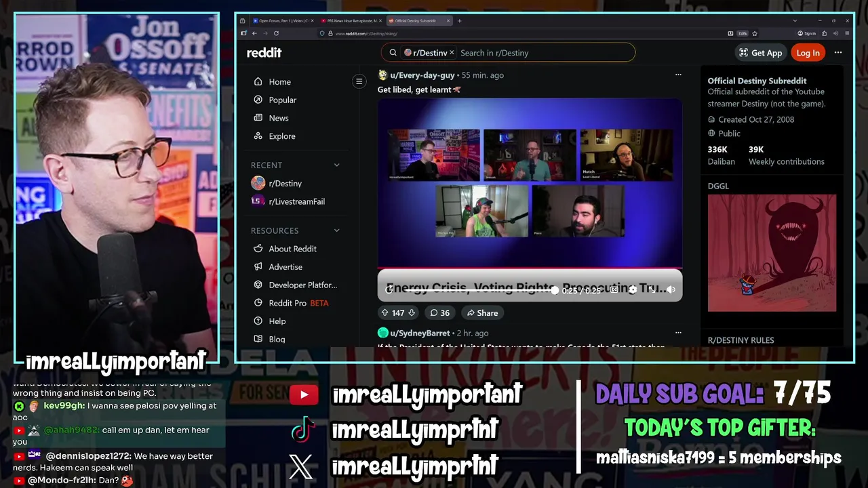Replay the post video

(389, 289)
